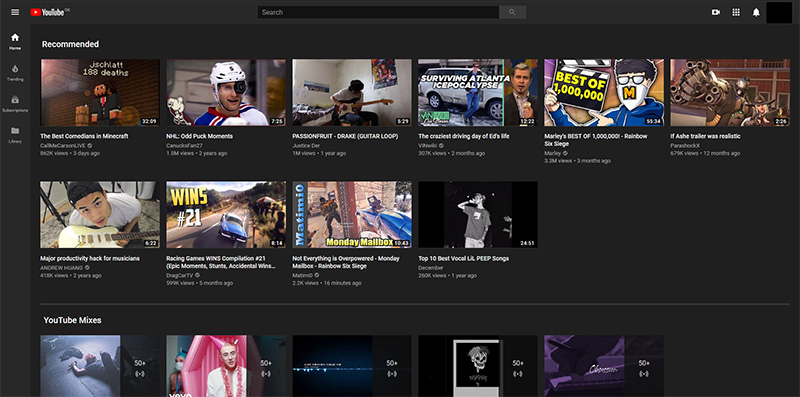
Task: Go to Home in the sidebar
Action: click(x=15, y=42)
